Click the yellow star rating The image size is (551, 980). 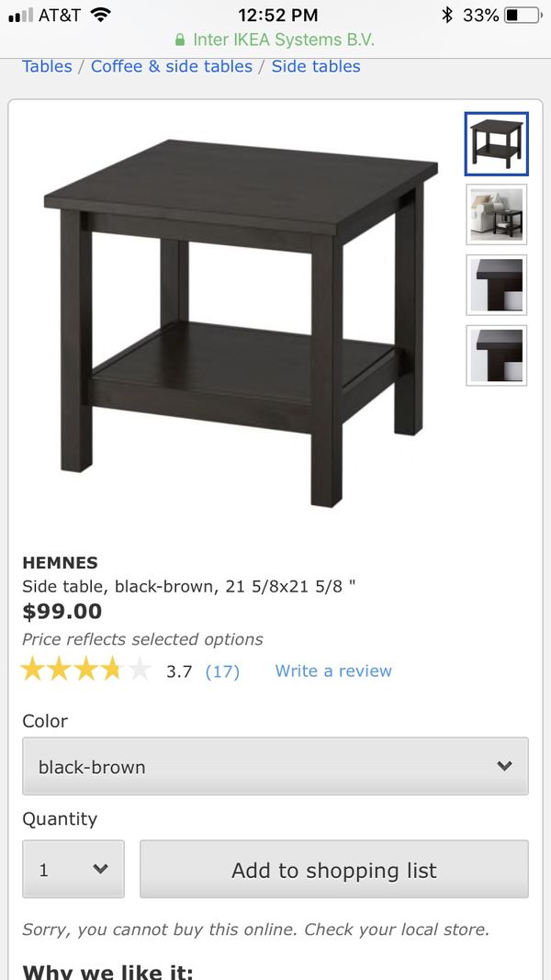[x=86, y=670]
